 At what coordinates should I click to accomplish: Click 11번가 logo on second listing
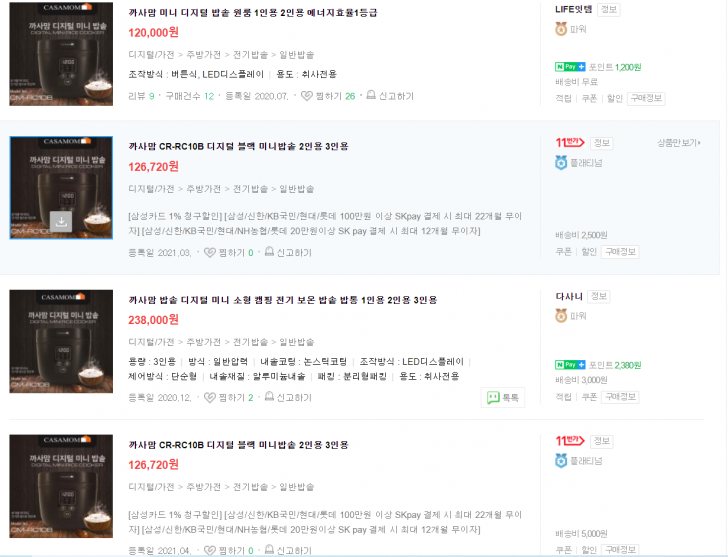[x=570, y=142]
